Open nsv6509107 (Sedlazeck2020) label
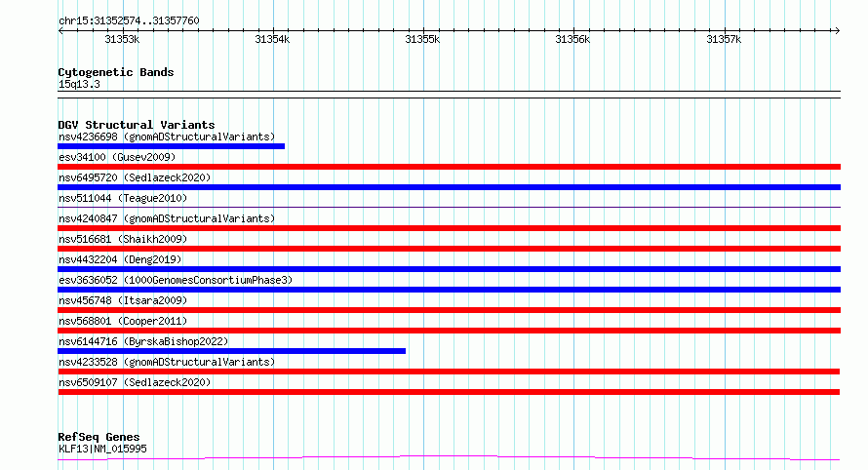 point(135,382)
